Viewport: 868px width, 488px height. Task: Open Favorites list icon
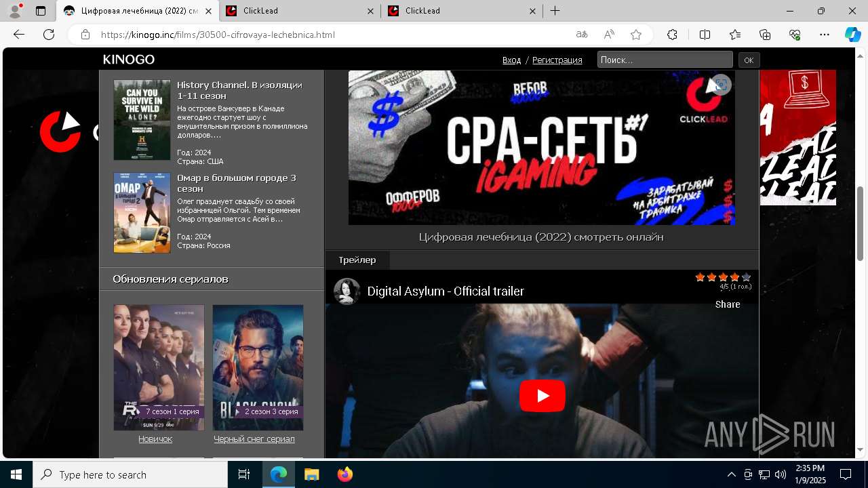(735, 35)
